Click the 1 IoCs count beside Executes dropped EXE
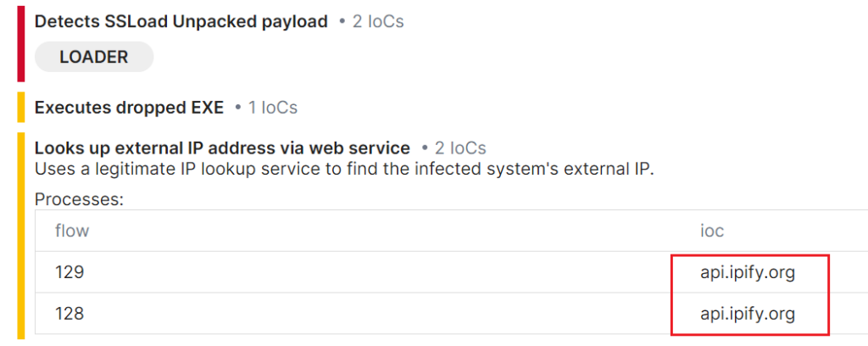The width and height of the screenshot is (868, 346). [x=273, y=108]
